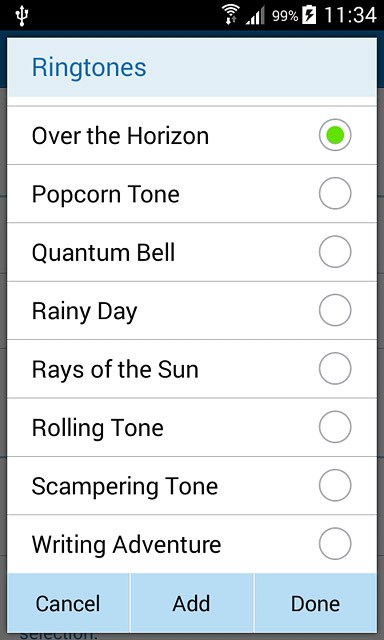384x640 pixels.
Task: Choose the Rolling Tone list entry text
Action: (x=98, y=428)
